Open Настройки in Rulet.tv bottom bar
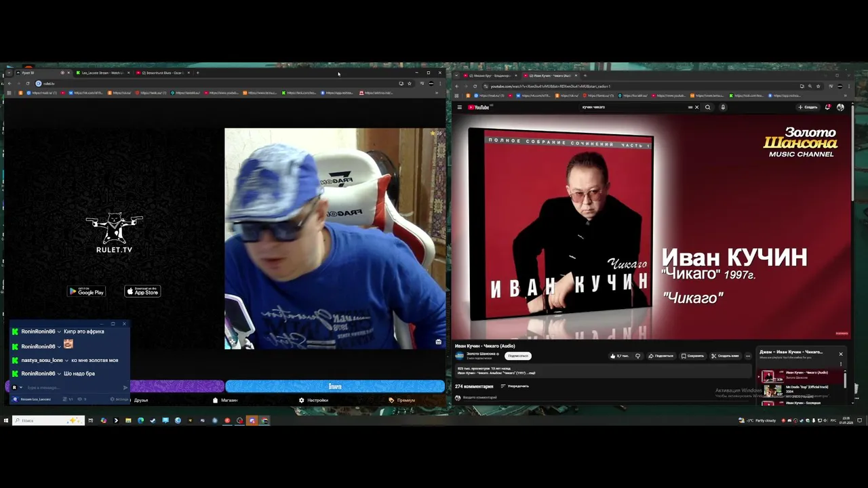 313,400
